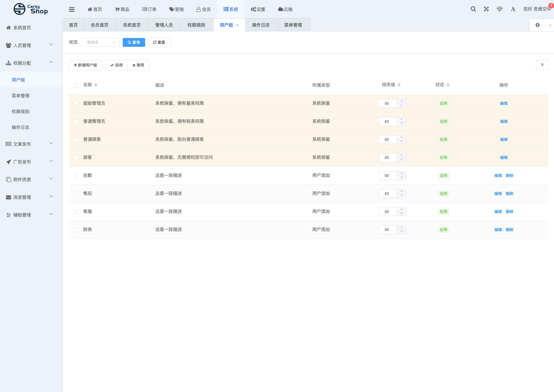Check the checkbox for 财务 row
The height and width of the screenshot is (392, 554).
click(76, 230)
